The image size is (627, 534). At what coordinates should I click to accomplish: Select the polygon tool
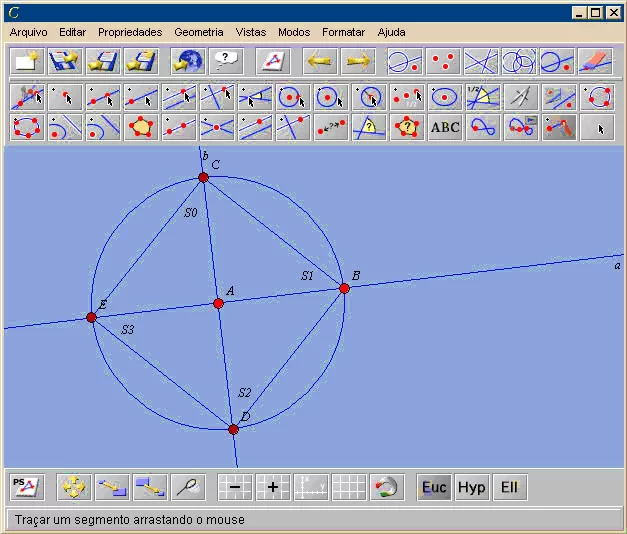pos(141,127)
